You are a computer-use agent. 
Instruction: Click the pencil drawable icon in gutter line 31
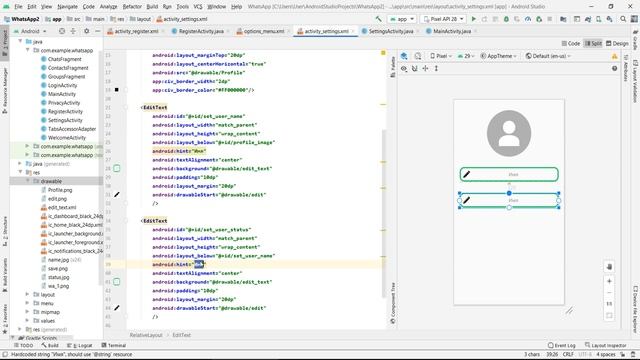[x=117, y=195]
